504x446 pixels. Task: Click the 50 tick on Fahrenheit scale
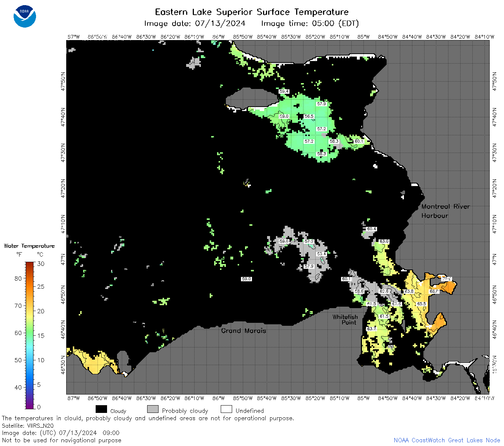click(18, 360)
